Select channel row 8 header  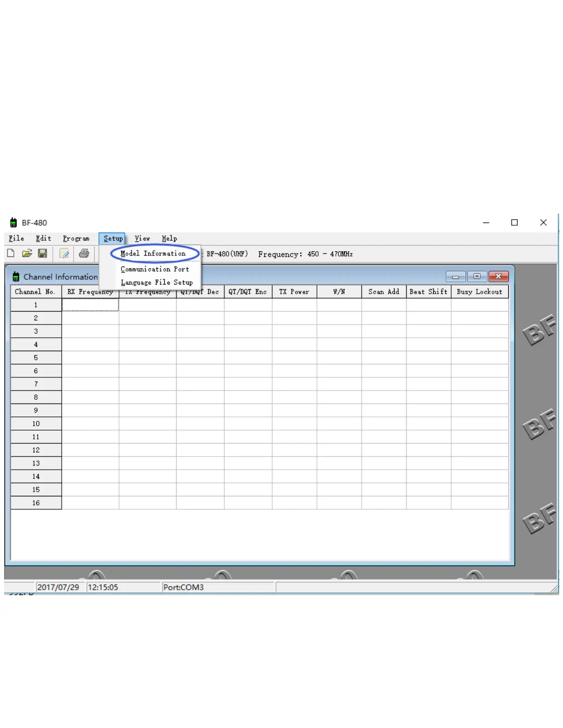[36, 397]
